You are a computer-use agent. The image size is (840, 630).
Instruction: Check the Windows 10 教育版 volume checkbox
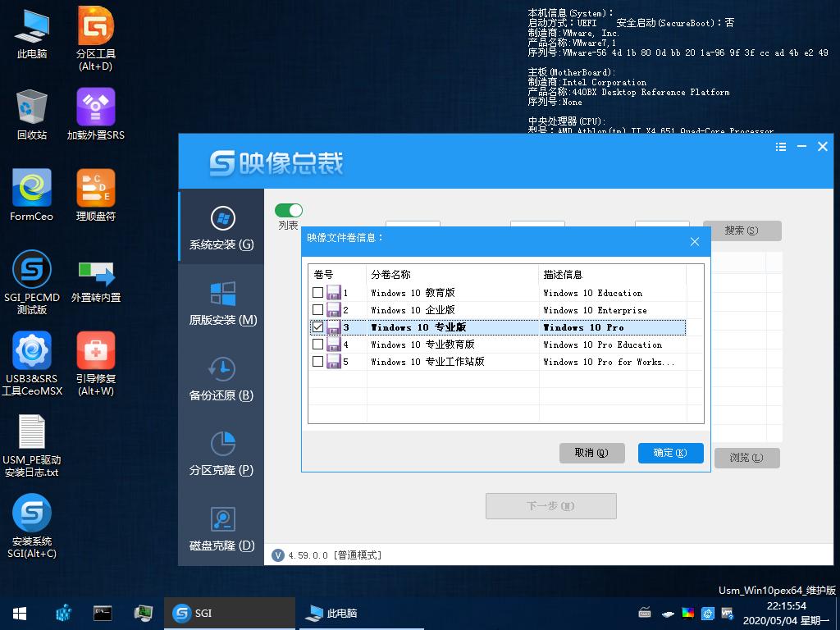[x=317, y=293]
